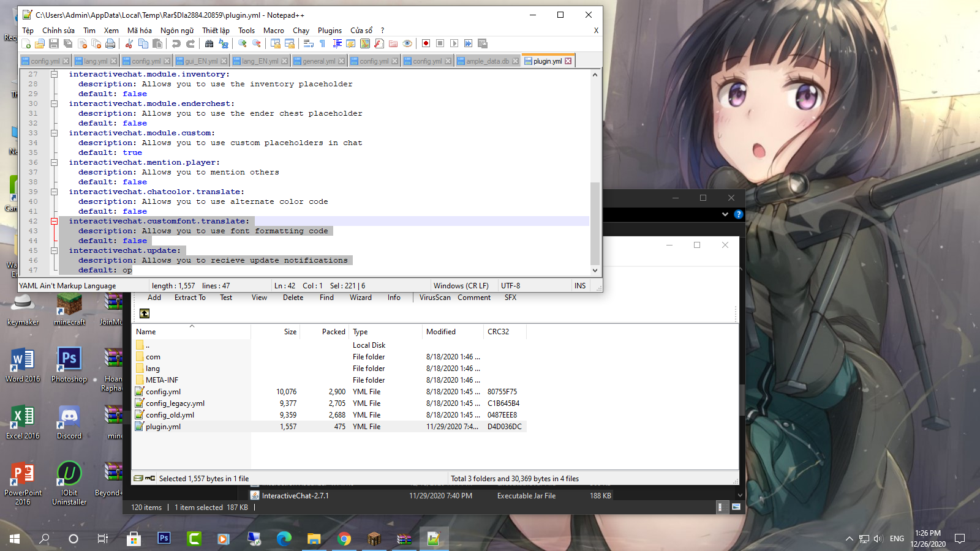980x551 pixels.
Task: Select config_legacy.yml in the archive list
Action: [175, 403]
